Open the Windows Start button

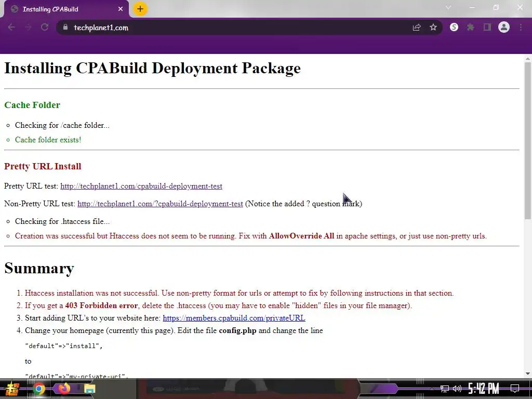click(x=12, y=389)
